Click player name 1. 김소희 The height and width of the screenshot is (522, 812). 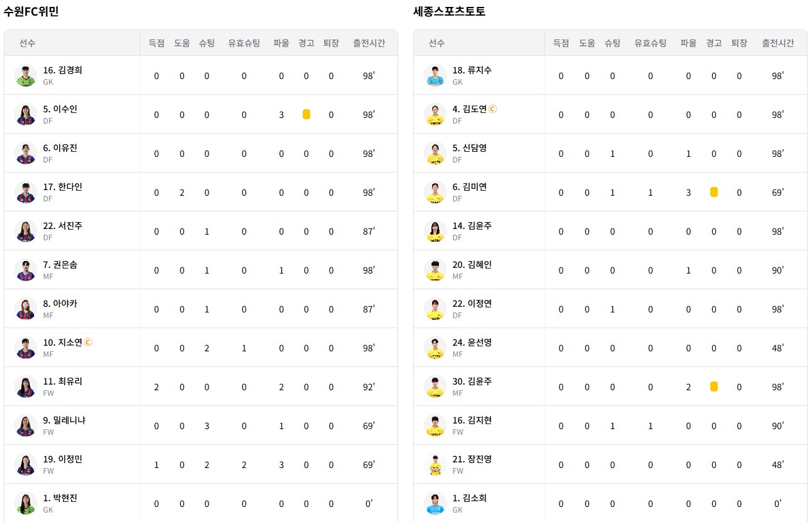click(470, 498)
